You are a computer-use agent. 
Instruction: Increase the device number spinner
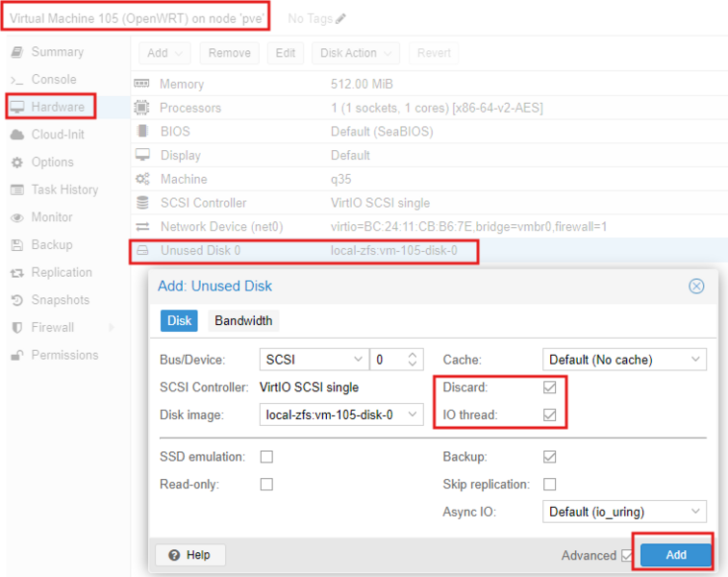point(413,355)
